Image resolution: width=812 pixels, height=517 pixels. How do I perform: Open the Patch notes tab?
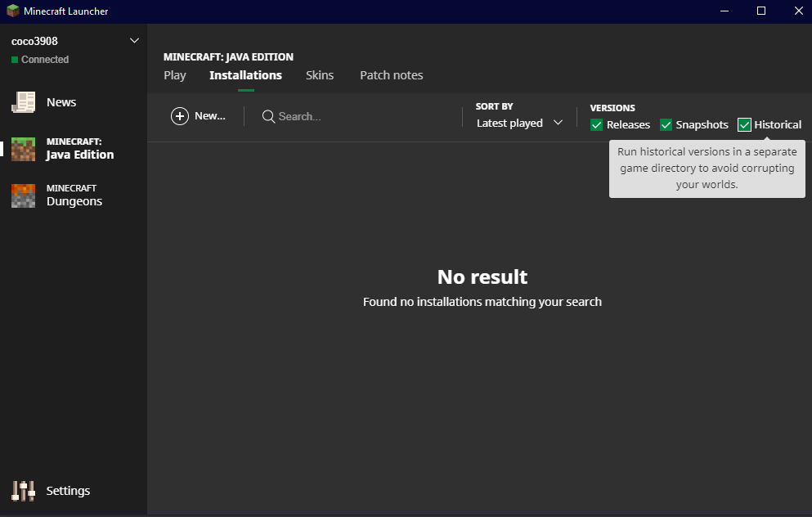[x=392, y=75]
